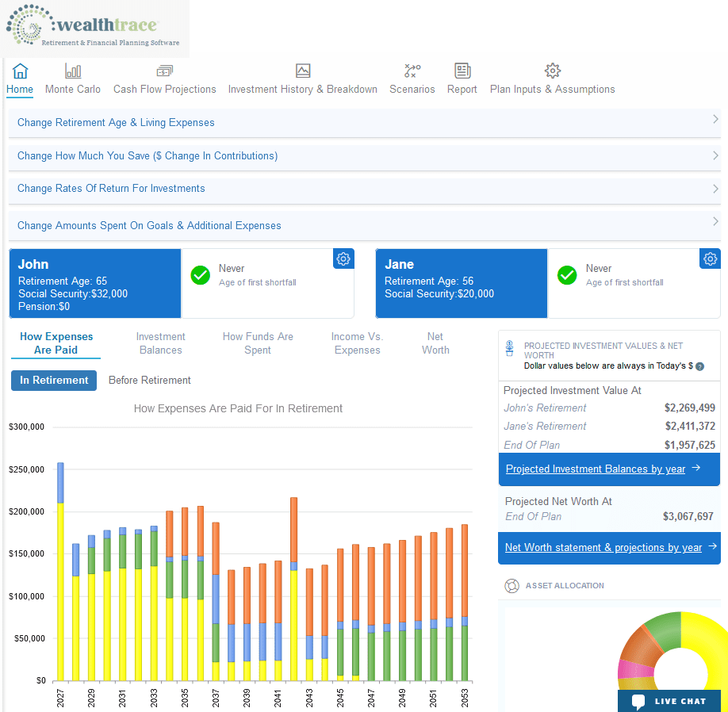
Task: Open Cash Flow Projections money icon
Action: point(165,71)
